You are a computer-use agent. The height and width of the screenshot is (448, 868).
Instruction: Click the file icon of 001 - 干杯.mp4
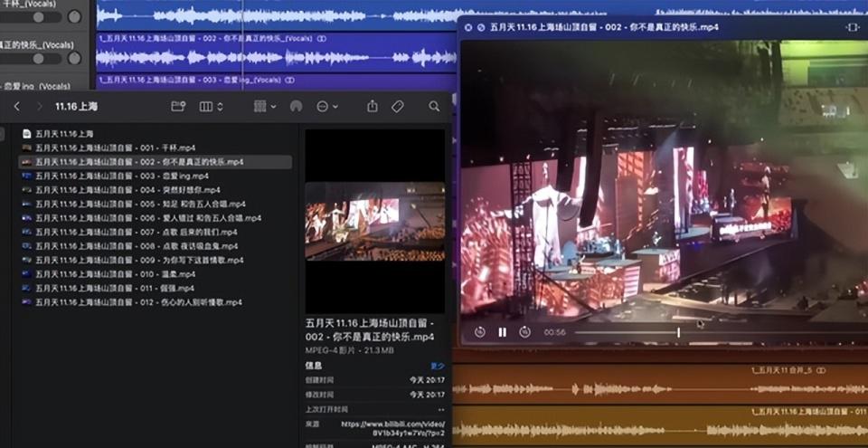pos(26,148)
